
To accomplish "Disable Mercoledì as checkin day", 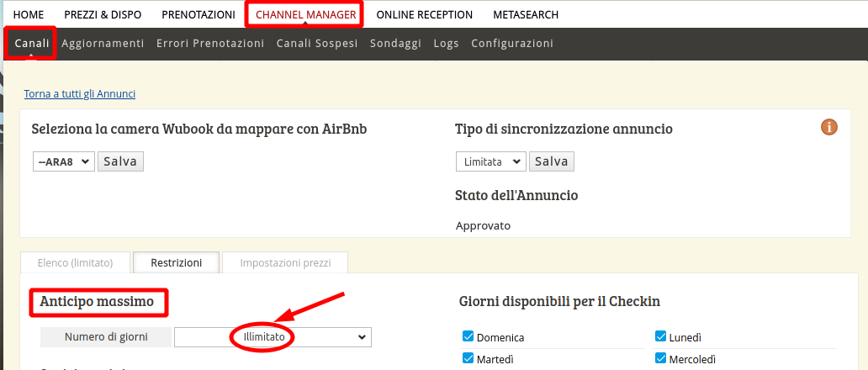I will point(661,359).
